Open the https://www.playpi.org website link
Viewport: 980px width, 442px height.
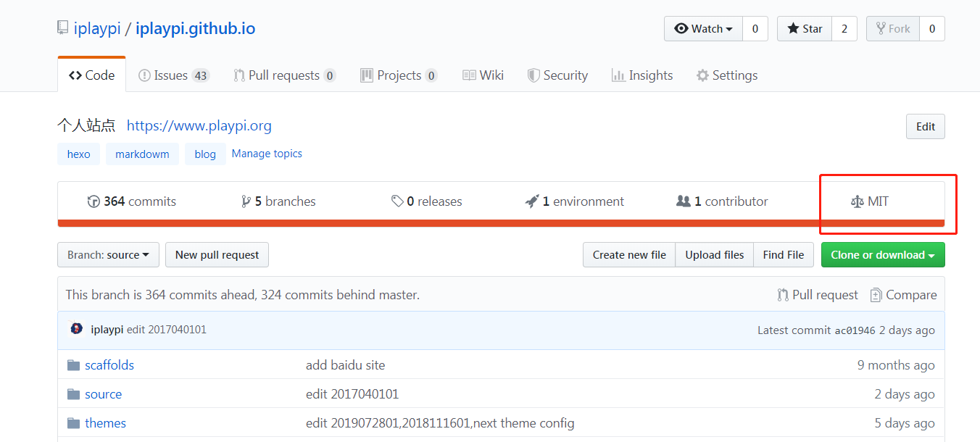[x=199, y=126]
